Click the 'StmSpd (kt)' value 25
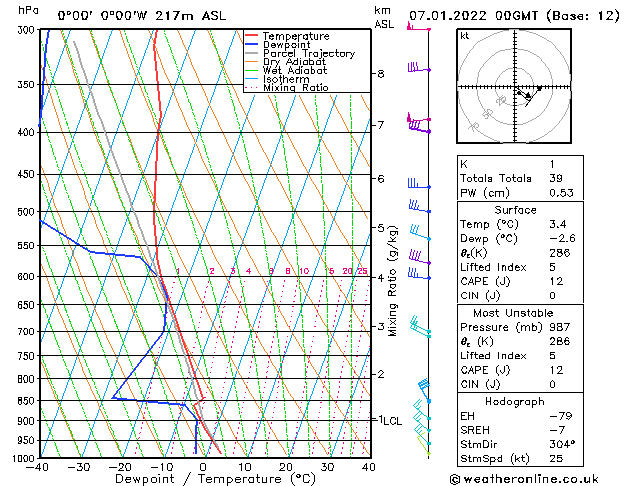This screenshot has width=629, height=486. pos(556,458)
